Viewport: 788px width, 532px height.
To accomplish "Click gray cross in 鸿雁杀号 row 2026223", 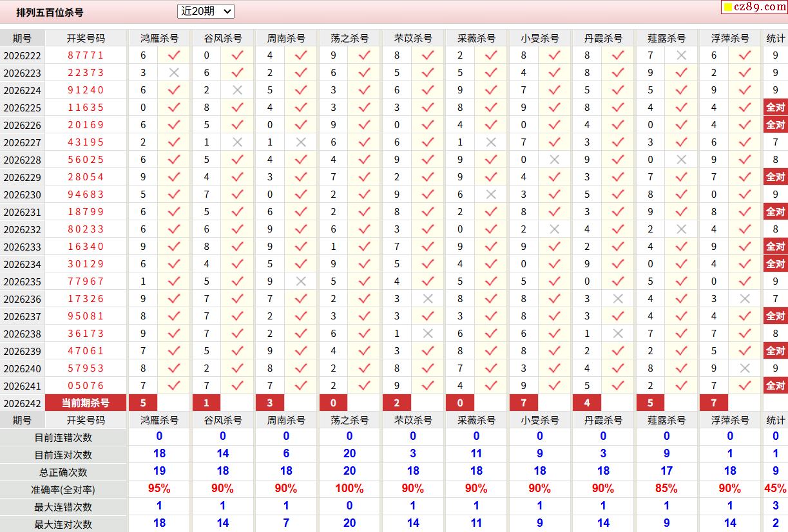I will 174,73.
